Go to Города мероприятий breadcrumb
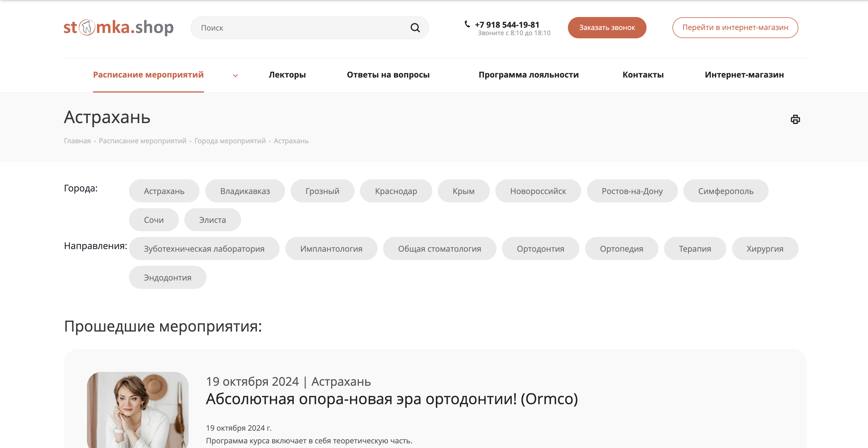Image resolution: width=868 pixels, height=448 pixels. pos(230,141)
